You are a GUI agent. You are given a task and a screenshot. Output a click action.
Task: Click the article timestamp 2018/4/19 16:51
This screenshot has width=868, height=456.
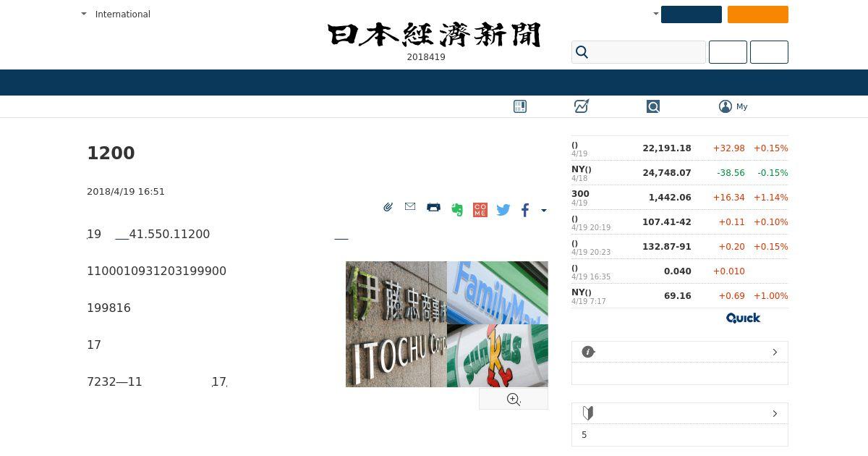pyautogui.click(x=126, y=192)
